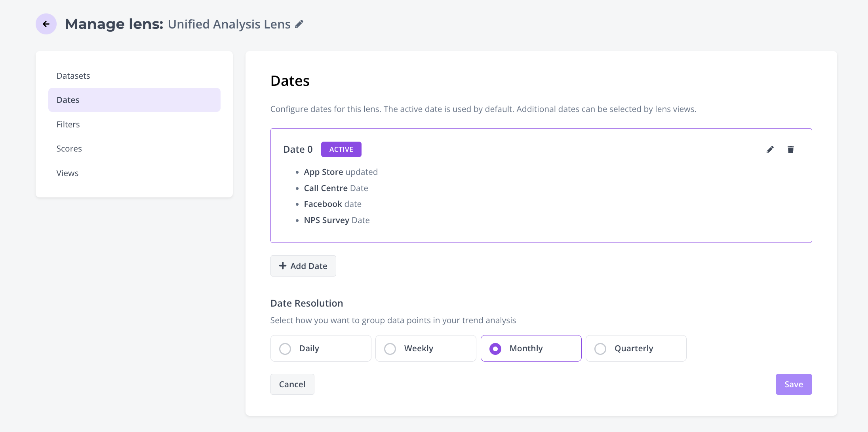868x432 pixels.
Task: Go to the Dates sidebar item
Action: tap(68, 100)
